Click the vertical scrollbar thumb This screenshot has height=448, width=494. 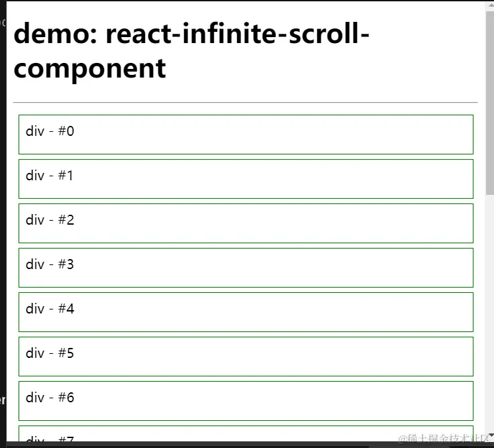click(x=490, y=103)
